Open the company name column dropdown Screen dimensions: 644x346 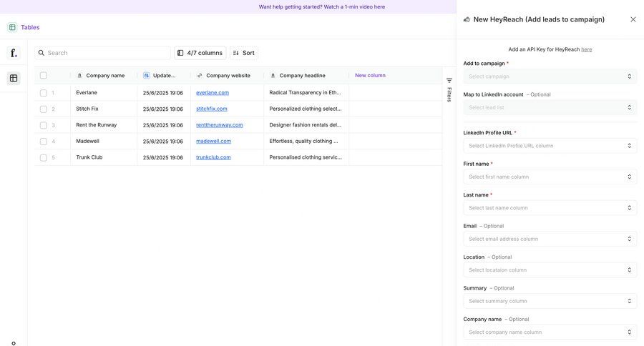(550, 332)
